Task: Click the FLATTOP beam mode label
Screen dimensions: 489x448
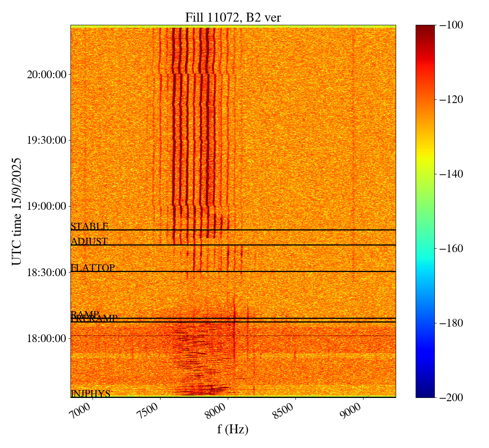Action: pos(93,268)
